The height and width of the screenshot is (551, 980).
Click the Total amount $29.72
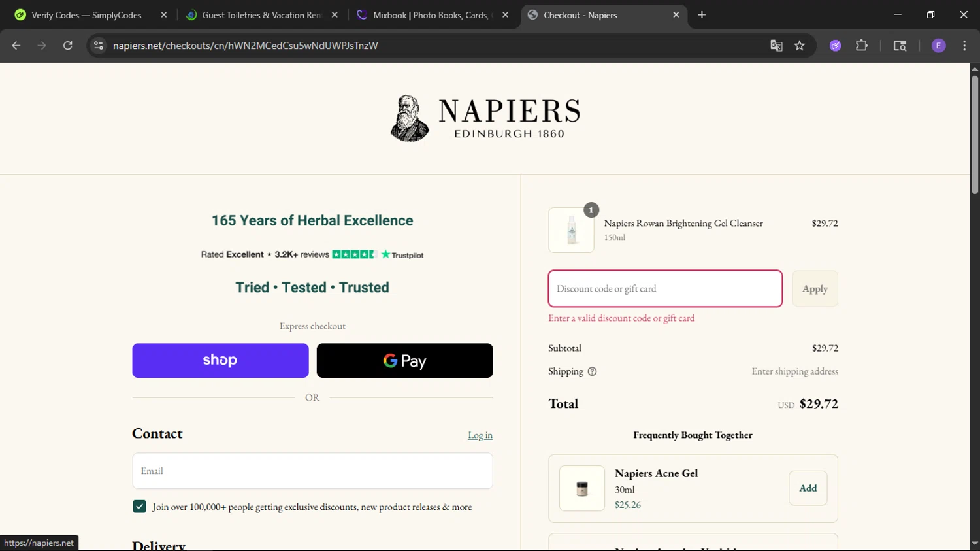click(819, 404)
